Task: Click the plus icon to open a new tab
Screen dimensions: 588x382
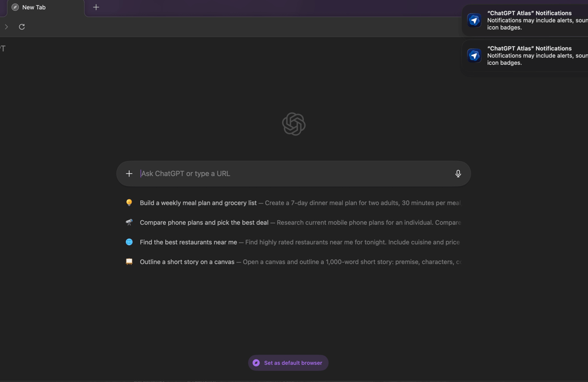Action: point(95,7)
